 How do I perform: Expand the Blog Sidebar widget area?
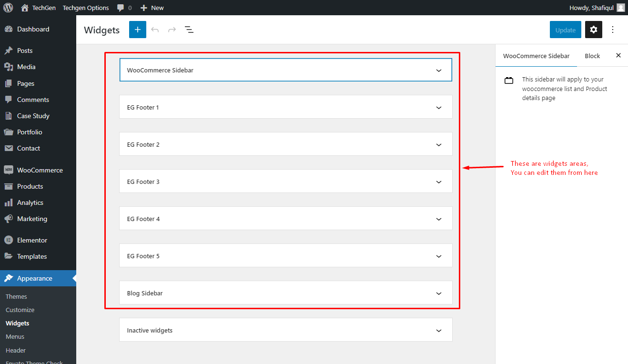285,293
